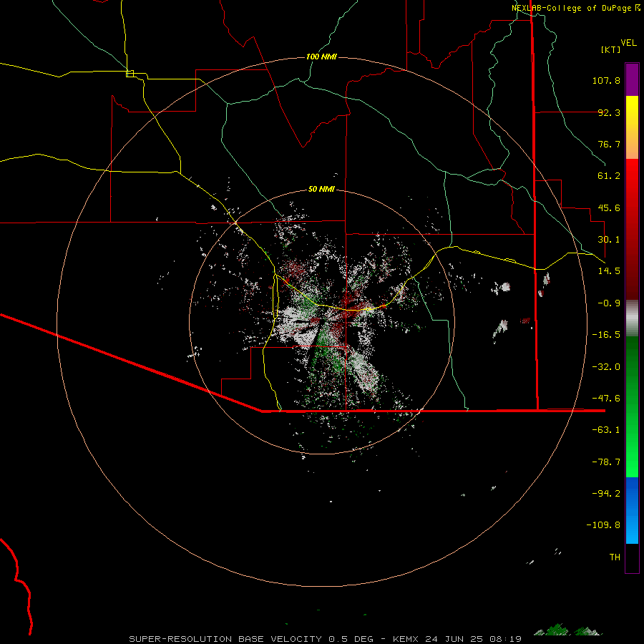Image resolution: width=644 pixels, height=644 pixels.
Task: Click the 50 NMI range ring label
Action: click(x=321, y=189)
